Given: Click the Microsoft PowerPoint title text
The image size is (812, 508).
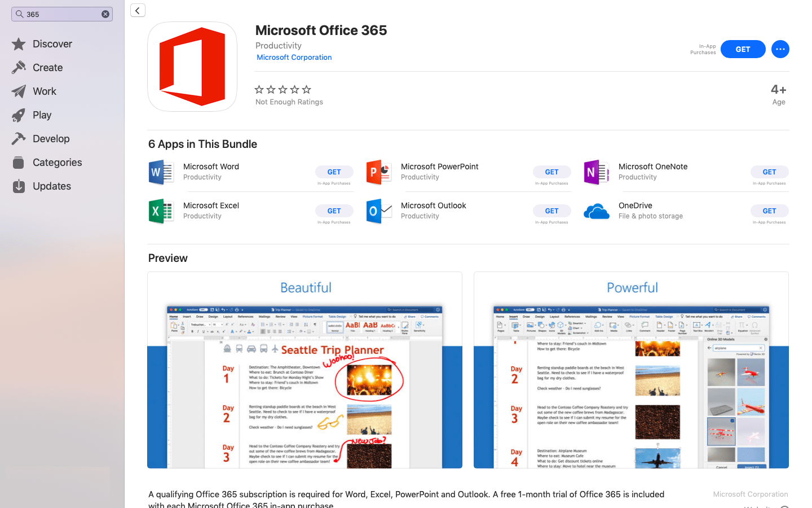Looking at the screenshot, I should coord(439,167).
